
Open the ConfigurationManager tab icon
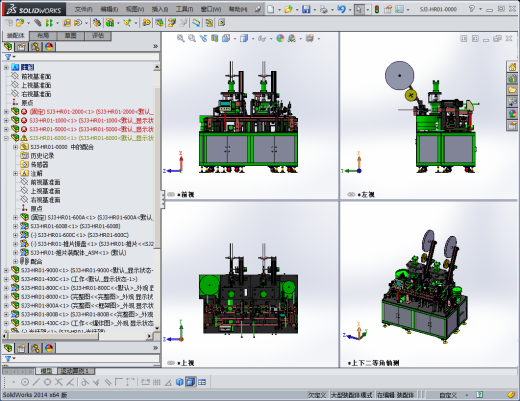(35, 47)
